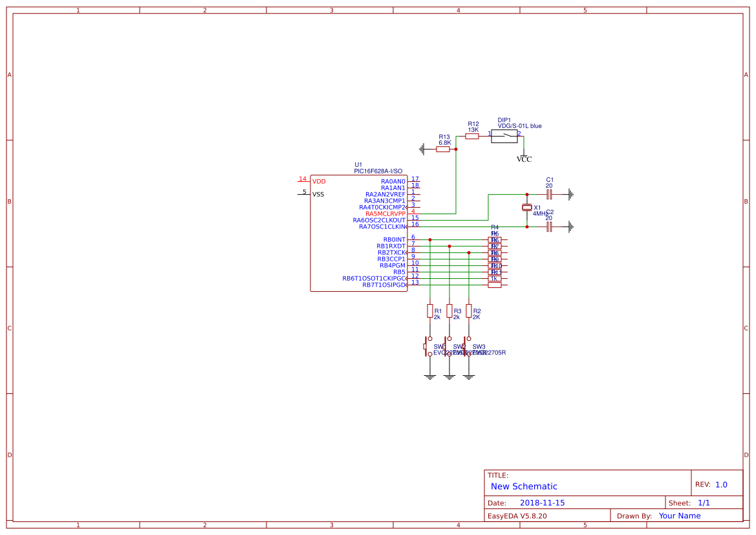Select resistor R2 labeled 2K
The width and height of the screenshot is (756, 535).
point(469,311)
